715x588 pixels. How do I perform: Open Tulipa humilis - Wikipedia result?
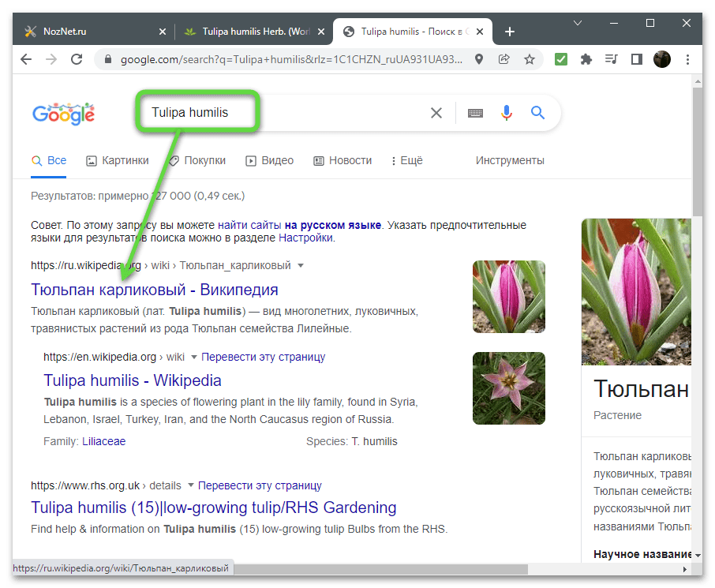coord(133,380)
